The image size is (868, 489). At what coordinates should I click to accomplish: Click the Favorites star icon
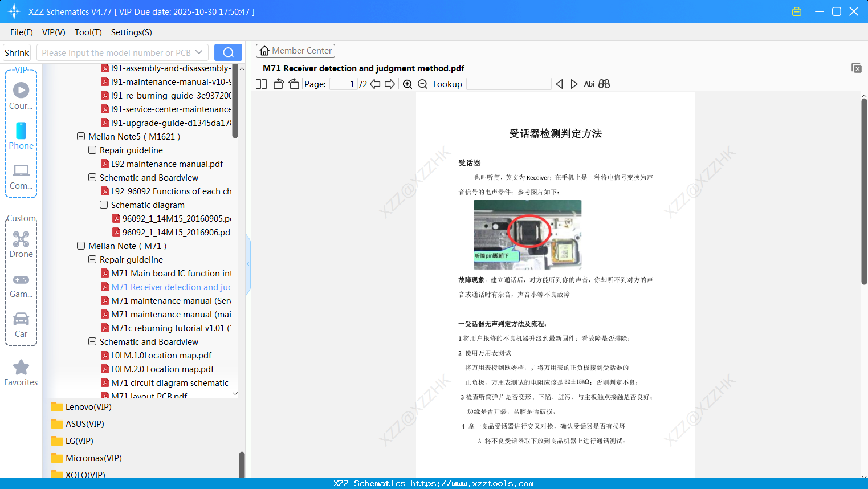click(21, 368)
